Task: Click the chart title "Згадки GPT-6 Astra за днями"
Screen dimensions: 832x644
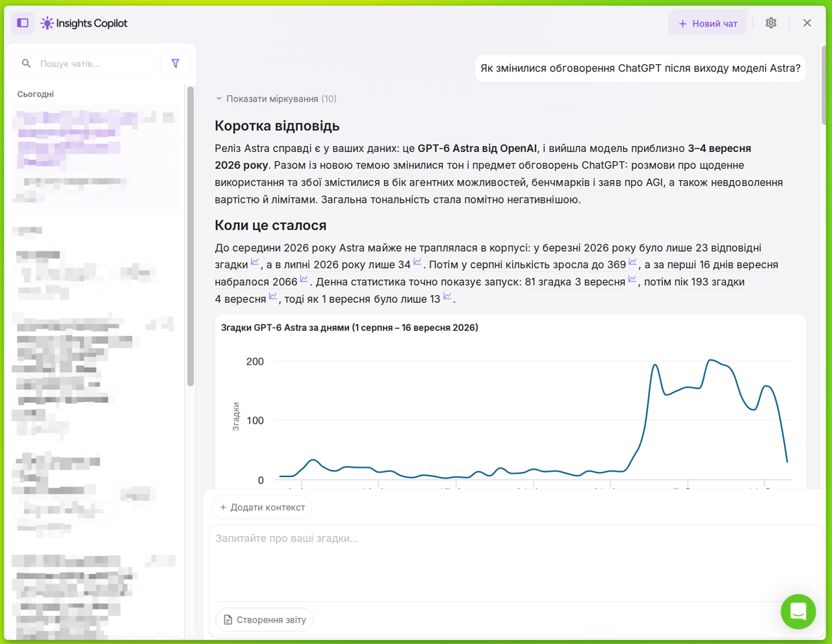Action: pos(350,328)
